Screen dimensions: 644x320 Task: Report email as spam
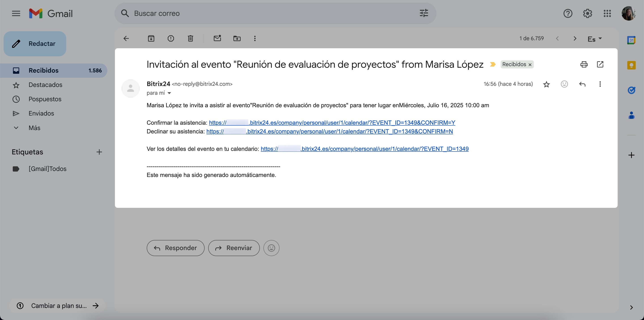coord(171,38)
